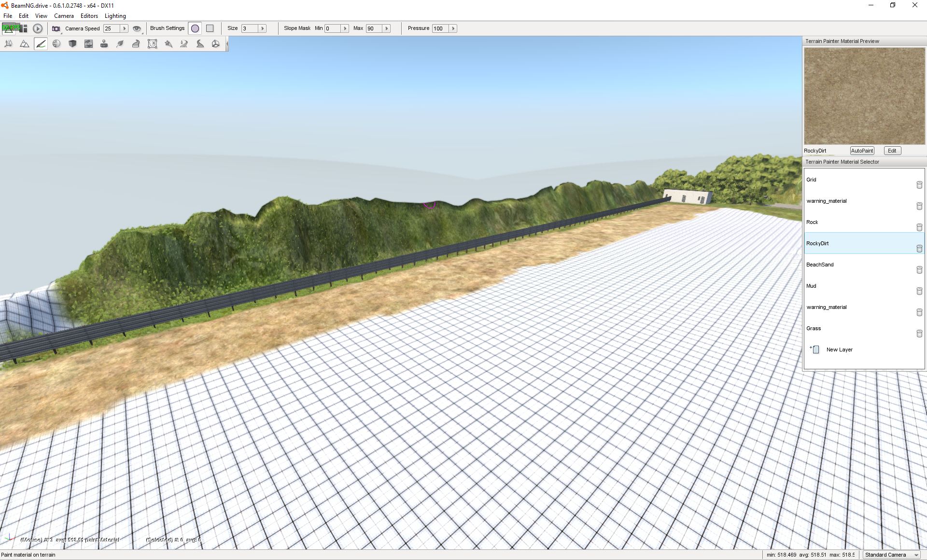Viewport: 927px width, 560px height.
Task: Select the Sketch Tool cube icon
Action: click(72, 44)
